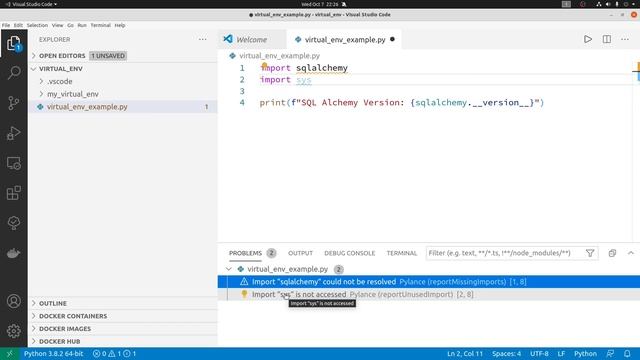
Task: Open the Help menu
Action: [x=120, y=25]
